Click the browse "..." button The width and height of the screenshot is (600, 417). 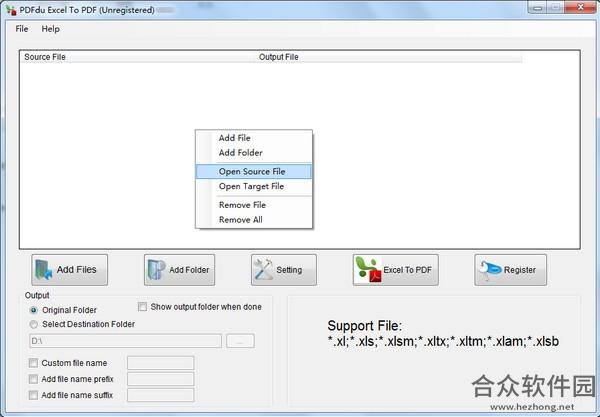coord(240,341)
